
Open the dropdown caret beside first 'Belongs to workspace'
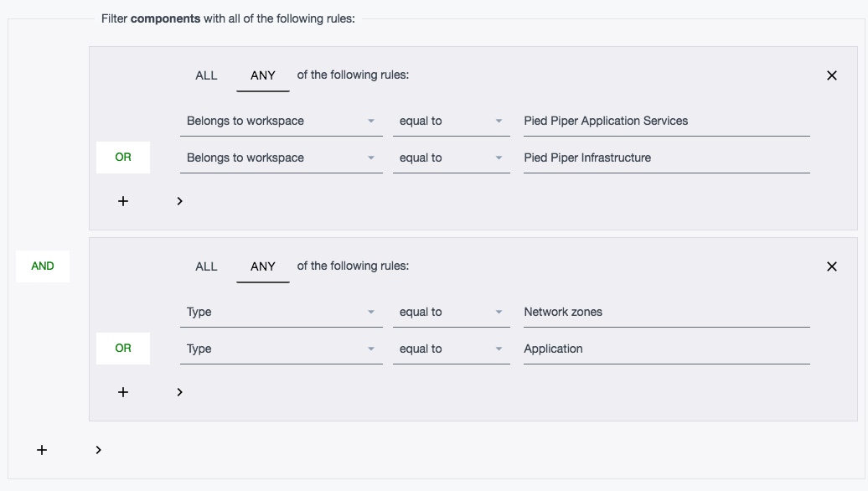coord(372,121)
